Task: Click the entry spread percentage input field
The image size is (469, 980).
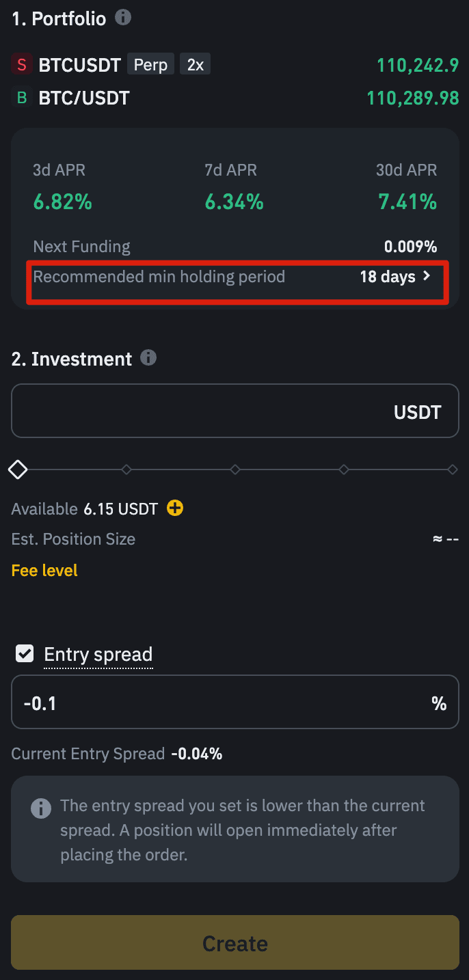Action: click(x=219, y=703)
